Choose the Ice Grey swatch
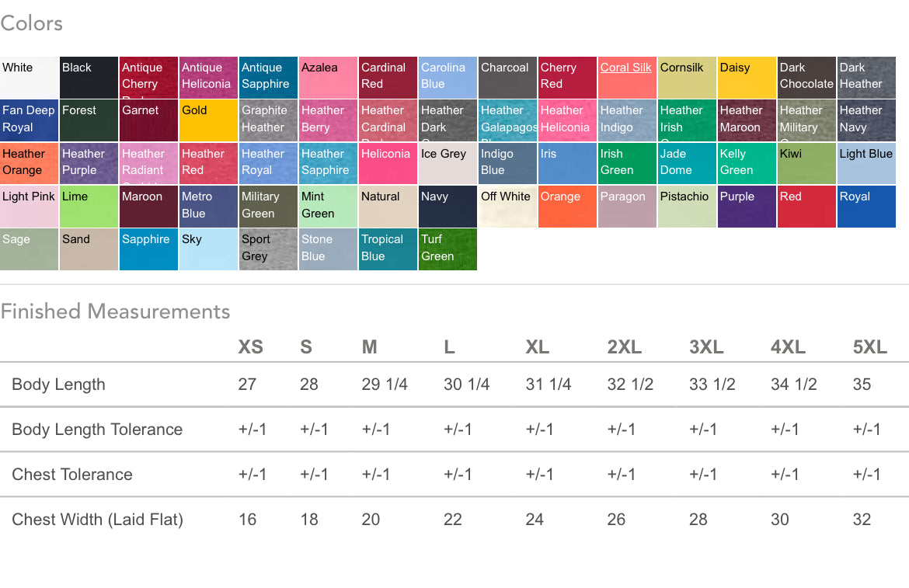This screenshot has height=588, width=909. point(448,163)
